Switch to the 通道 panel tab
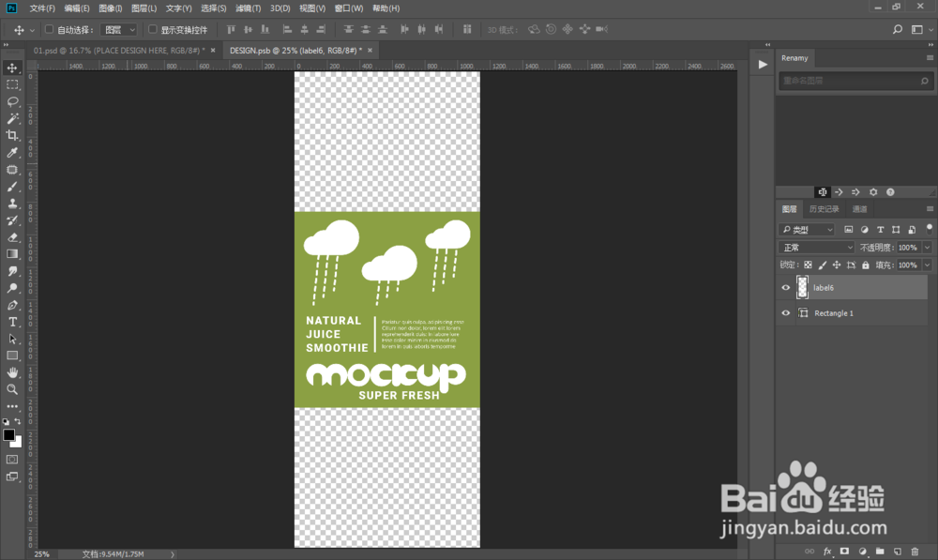 click(x=859, y=209)
